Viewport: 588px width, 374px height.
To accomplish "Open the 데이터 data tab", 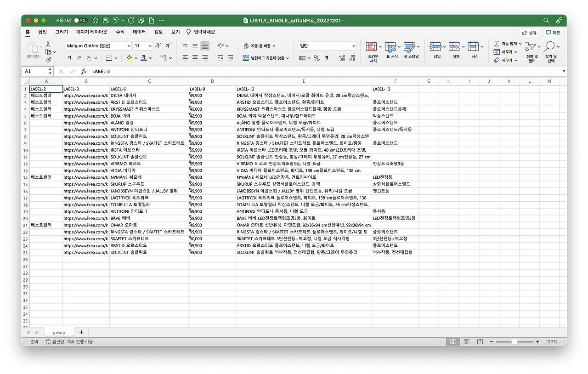I will (139, 32).
